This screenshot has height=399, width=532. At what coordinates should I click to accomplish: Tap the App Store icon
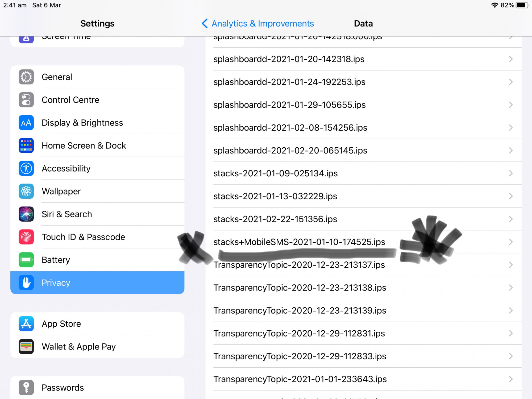pyautogui.click(x=26, y=324)
